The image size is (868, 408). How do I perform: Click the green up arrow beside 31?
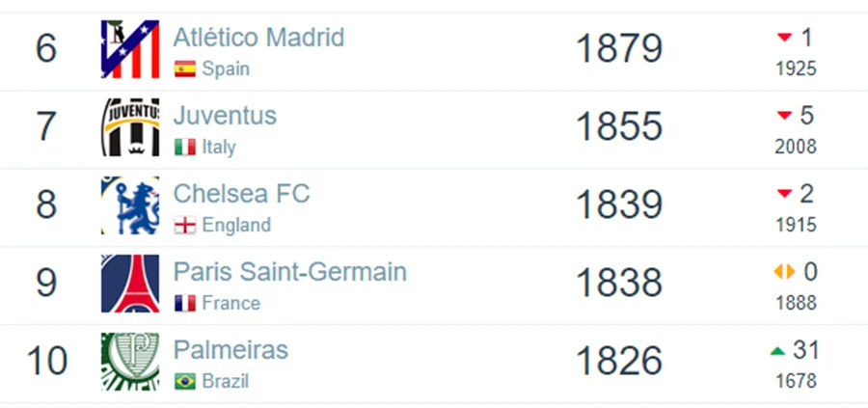click(777, 351)
